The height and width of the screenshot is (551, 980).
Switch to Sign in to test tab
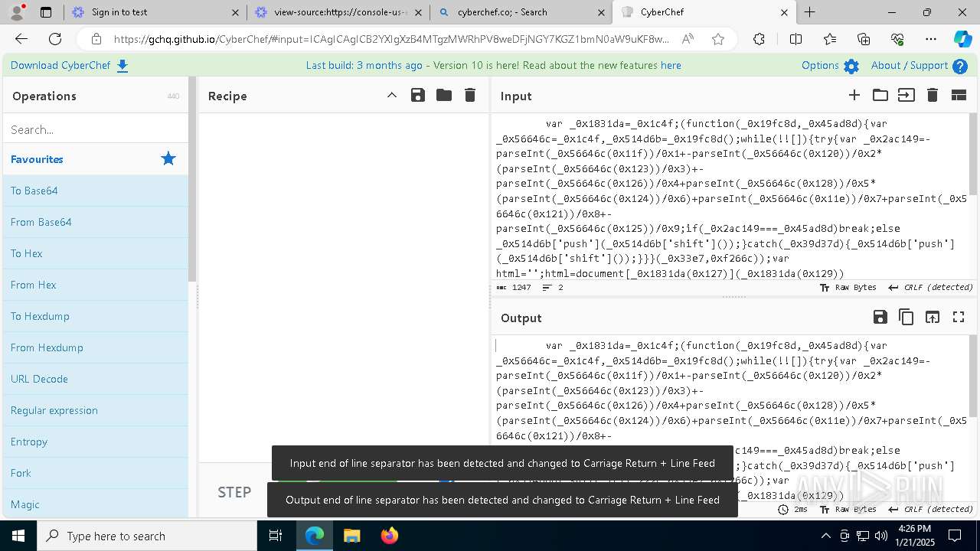point(153,12)
